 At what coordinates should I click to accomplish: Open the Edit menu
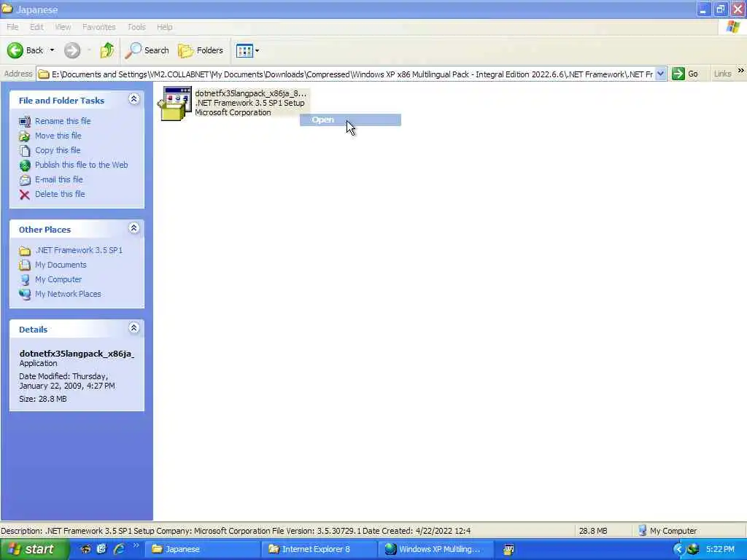click(x=36, y=27)
